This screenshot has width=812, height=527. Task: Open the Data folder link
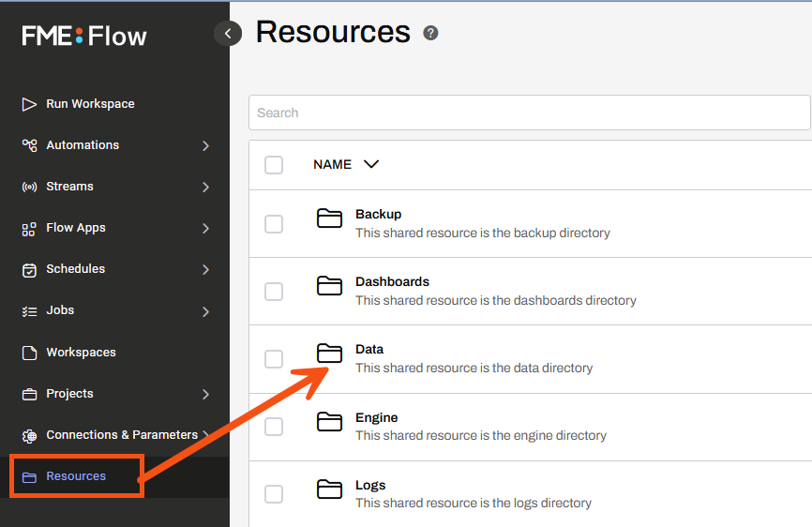[x=369, y=350]
